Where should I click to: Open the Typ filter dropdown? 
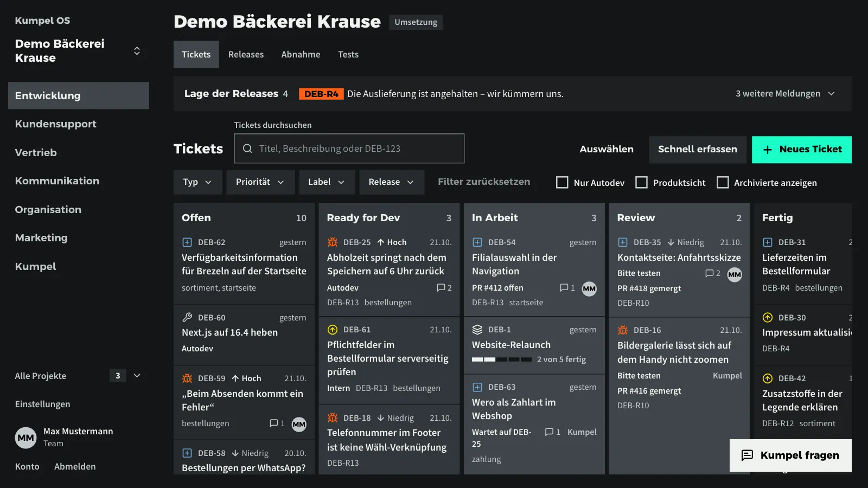pos(197,182)
